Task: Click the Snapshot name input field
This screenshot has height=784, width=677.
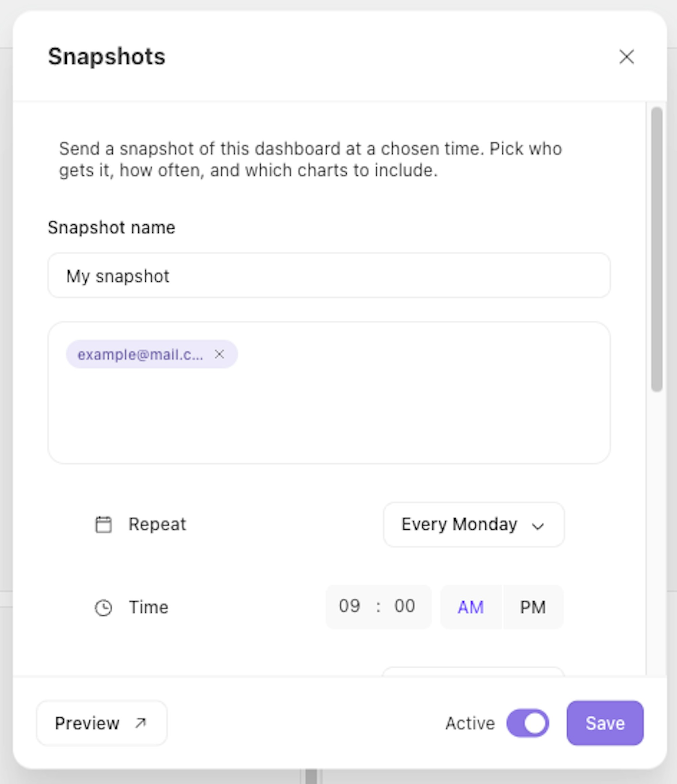Action: 329,275
